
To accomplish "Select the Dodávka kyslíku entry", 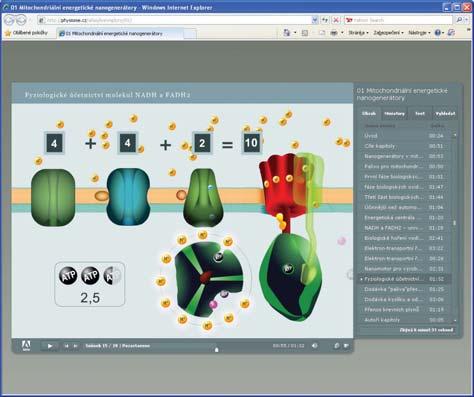I will (x=405, y=299).
